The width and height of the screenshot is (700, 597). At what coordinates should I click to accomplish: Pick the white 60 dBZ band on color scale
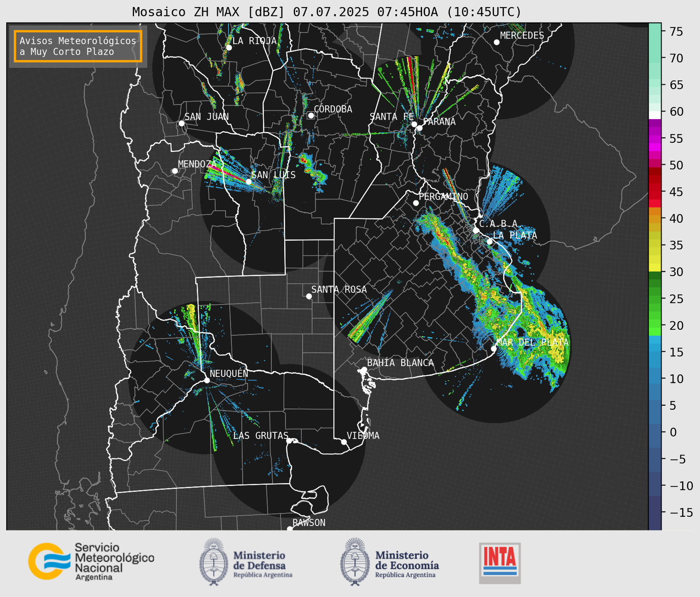(x=655, y=115)
